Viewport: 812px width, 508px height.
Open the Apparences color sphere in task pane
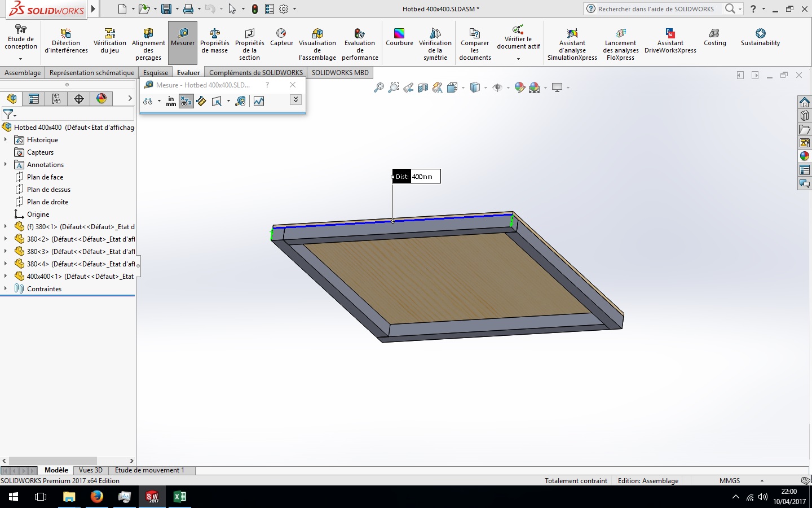(805, 156)
